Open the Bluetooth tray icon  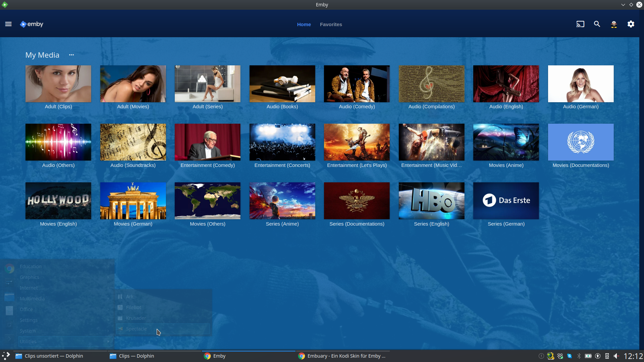pyautogui.click(x=579, y=356)
